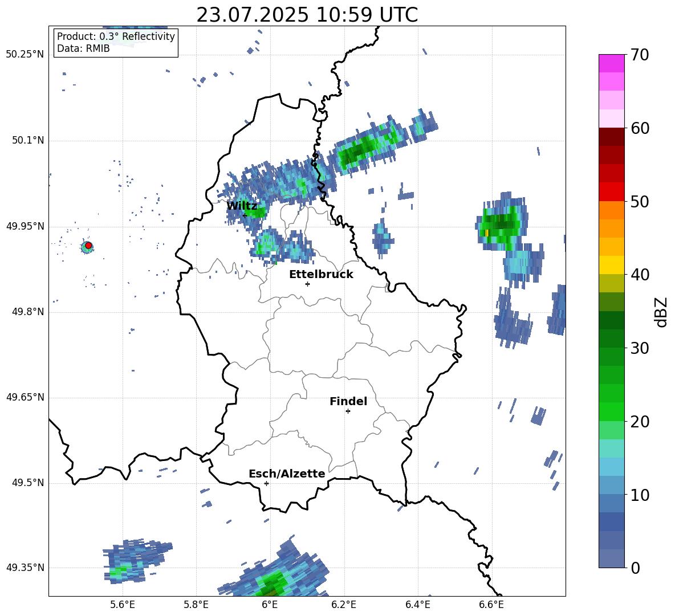
Task: Click the 6.6°E longitude label
Action: click(491, 605)
